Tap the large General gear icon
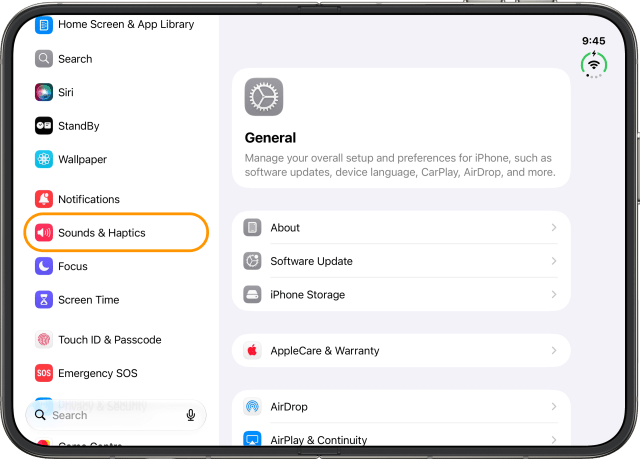 (x=264, y=97)
